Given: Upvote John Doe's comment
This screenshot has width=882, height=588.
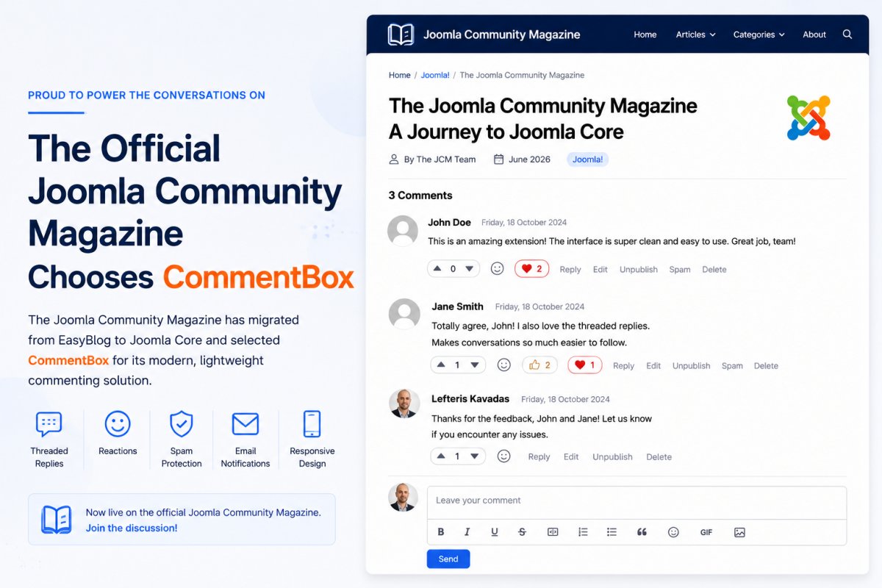Looking at the screenshot, I should 438,269.
